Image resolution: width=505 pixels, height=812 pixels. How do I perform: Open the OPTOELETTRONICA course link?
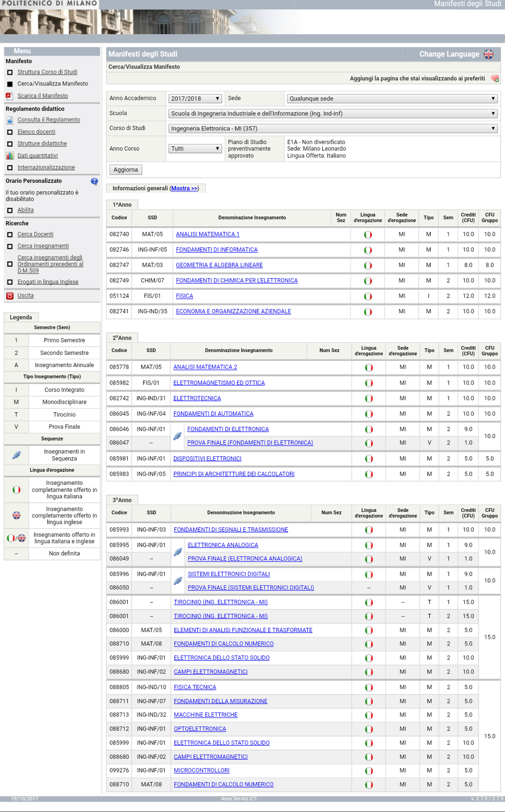tap(200, 729)
